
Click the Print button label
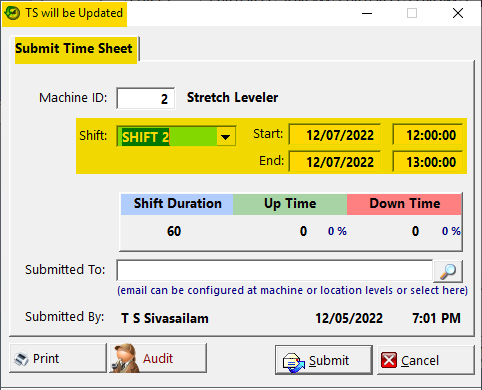(46, 359)
